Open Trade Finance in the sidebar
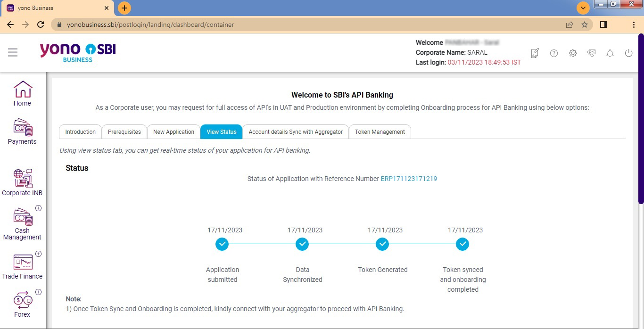The image size is (644, 329). [22, 267]
